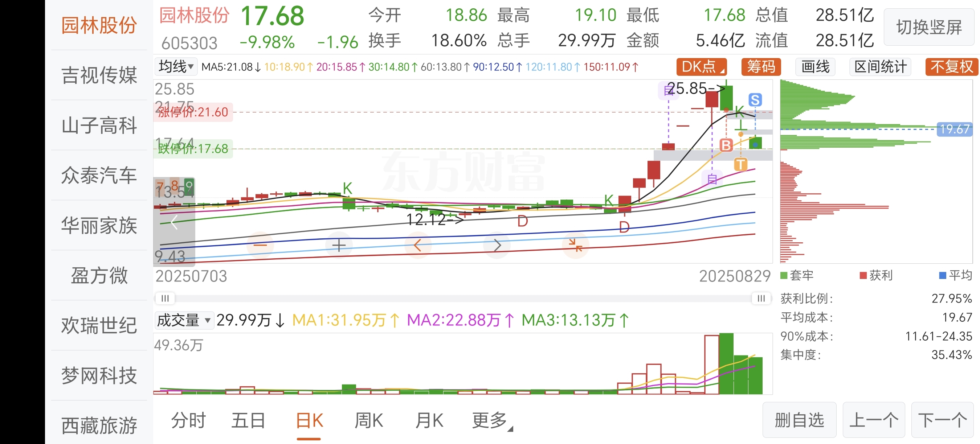
Task: Switch to the 周K tab
Action: coord(369,420)
